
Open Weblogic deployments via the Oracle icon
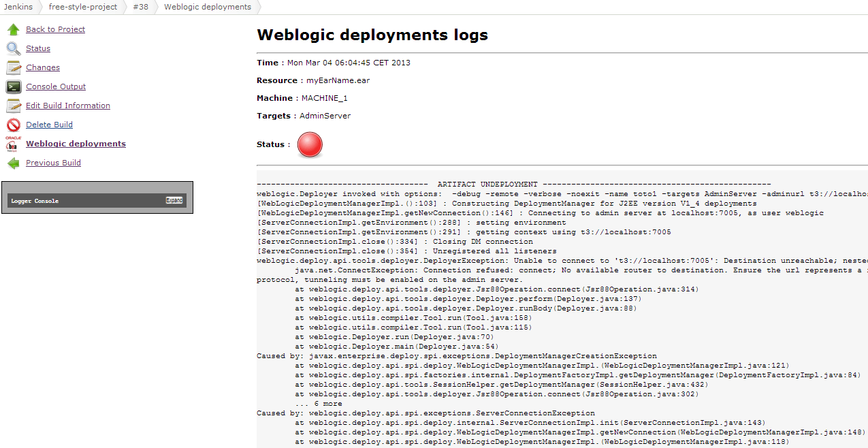[12, 143]
